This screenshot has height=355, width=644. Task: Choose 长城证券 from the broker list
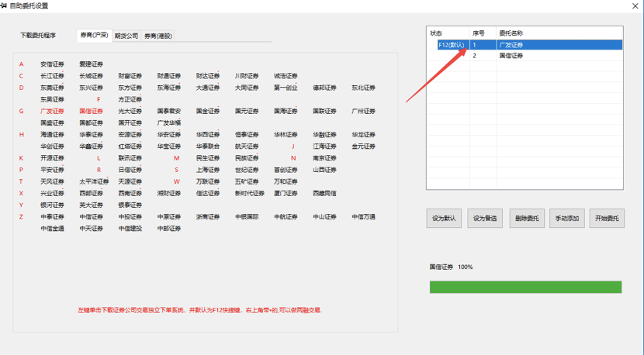coord(92,76)
